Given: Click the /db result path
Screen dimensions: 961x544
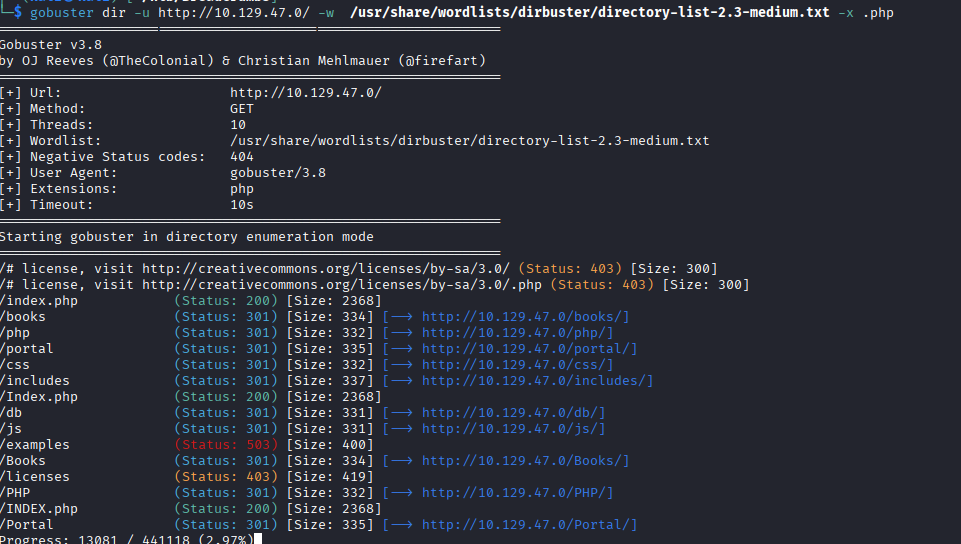Looking at the screenshot, I should coord(11,413).
